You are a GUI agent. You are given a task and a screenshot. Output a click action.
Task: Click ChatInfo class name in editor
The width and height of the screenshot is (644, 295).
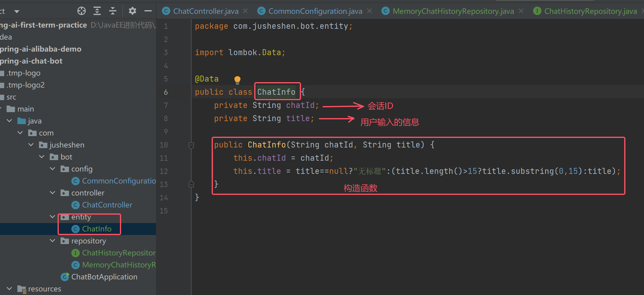coord(276,92)
